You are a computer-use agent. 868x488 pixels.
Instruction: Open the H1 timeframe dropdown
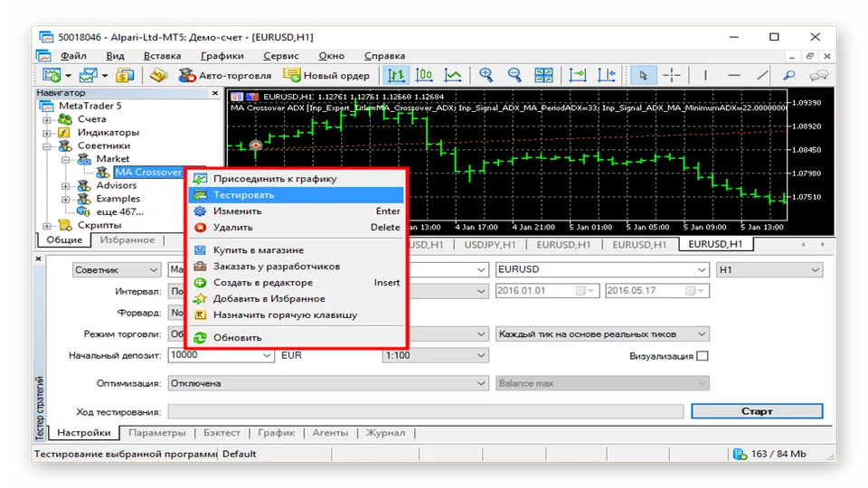click(769, 269)
